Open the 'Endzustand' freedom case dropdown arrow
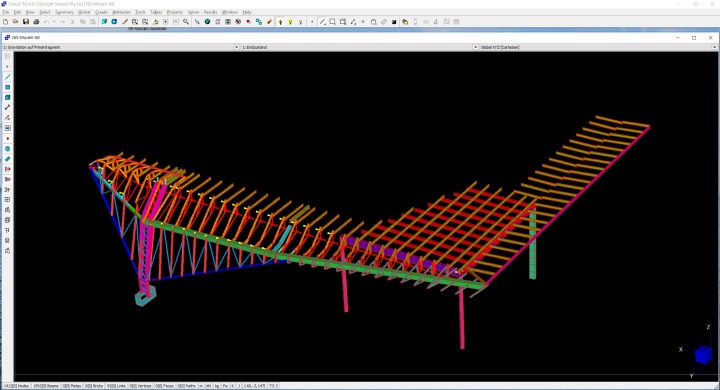 pyautogui.click(x=475, y=47)
